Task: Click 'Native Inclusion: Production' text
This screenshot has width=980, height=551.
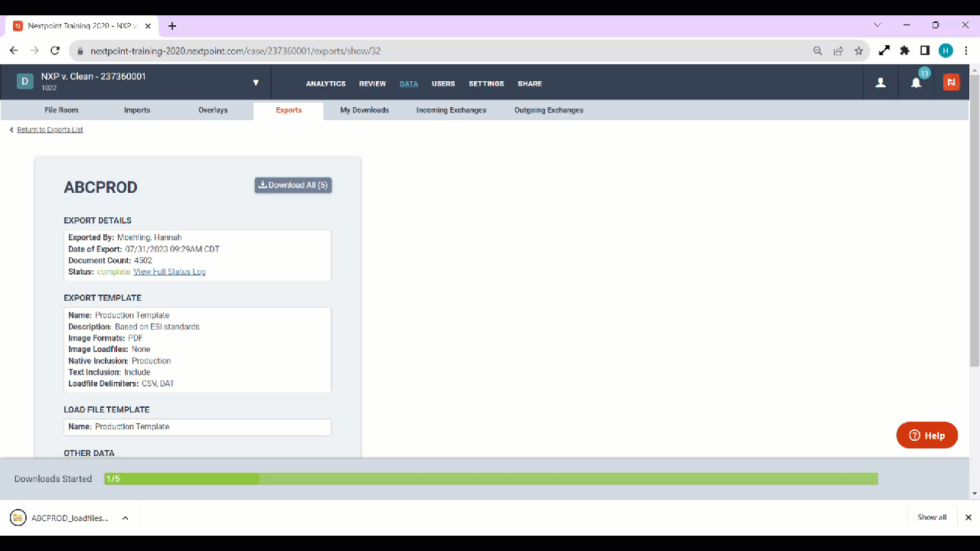Action: [x=119, y=360]
